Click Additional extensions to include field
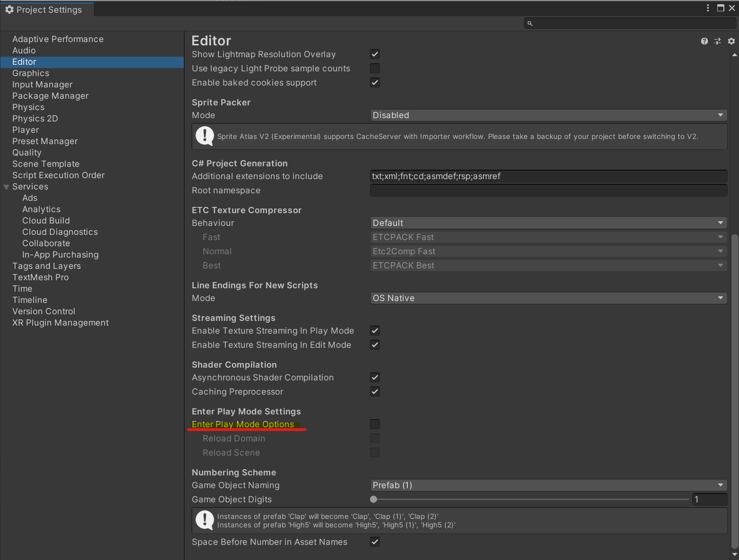Image resolution: width=739 pixels, height=560 pixels. [548, 176]
